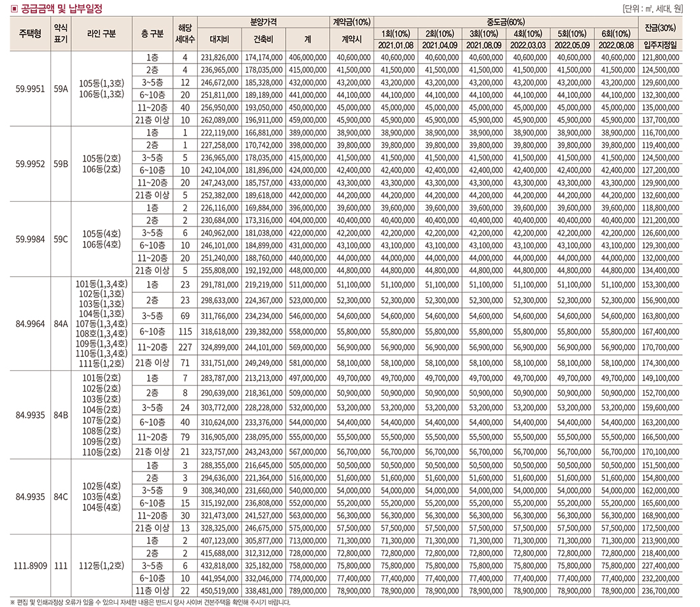Select the date '2021.01.08'
The width and height of the screenshot is (700, 607).
[396, 45]
